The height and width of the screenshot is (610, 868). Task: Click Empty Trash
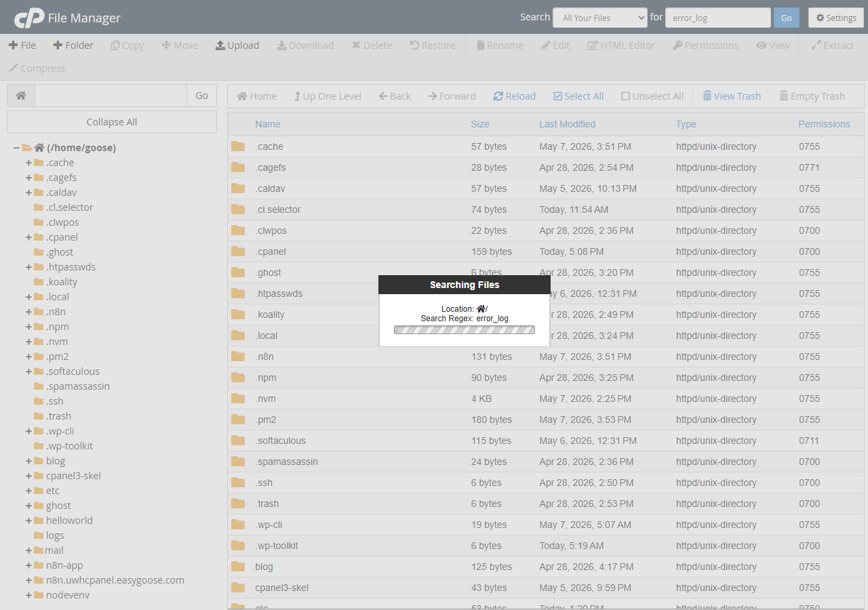coord(812,96)
